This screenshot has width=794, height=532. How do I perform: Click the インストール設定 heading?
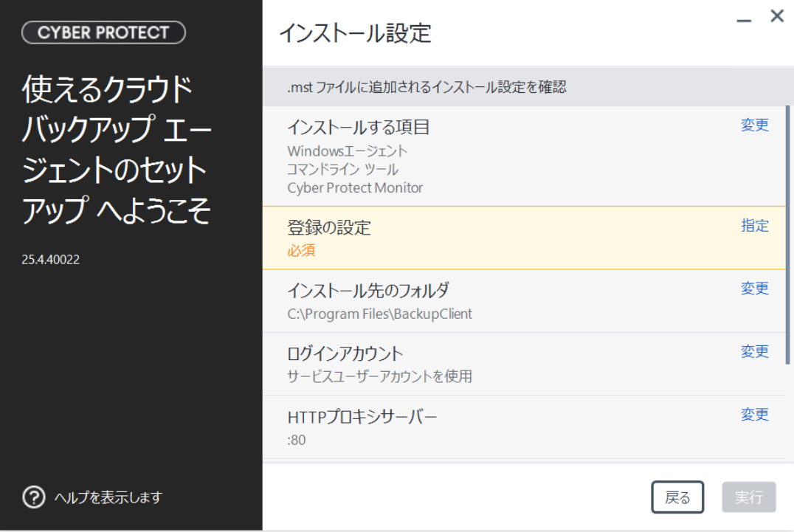click(x=356, y=33)
